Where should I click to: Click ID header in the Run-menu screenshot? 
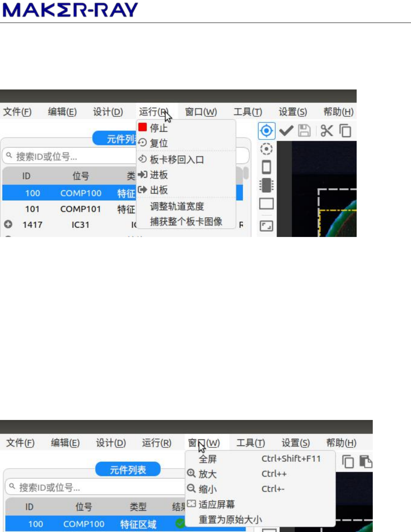pyautogui.click(x=26, y=176)
